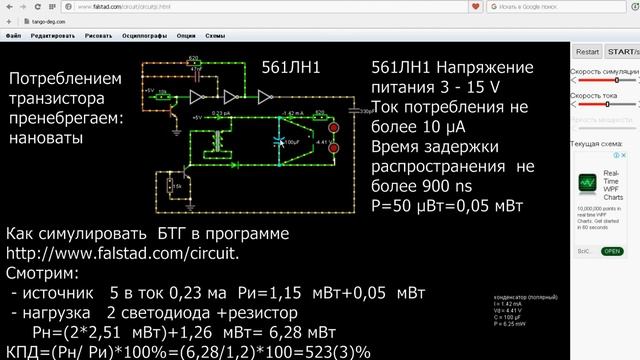Click the browser forward arrow
The height and width of the screenshot is (360, 640).
23,7
